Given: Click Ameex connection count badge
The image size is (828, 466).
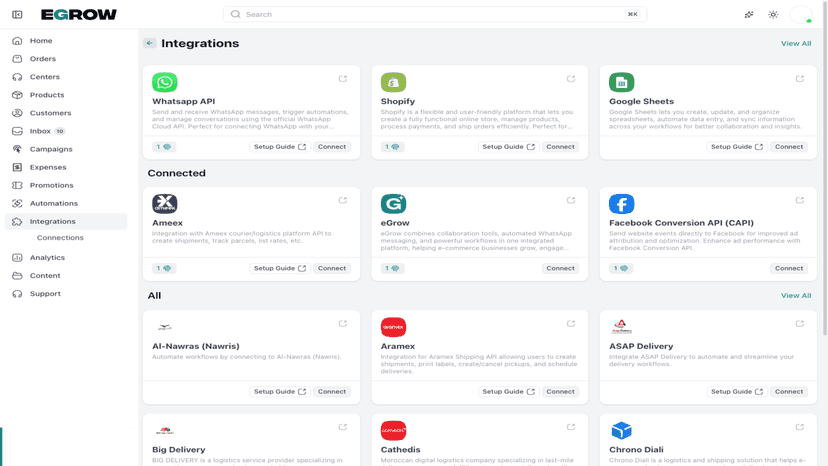Looking at the screenshot, I should (x=164, y=268).
